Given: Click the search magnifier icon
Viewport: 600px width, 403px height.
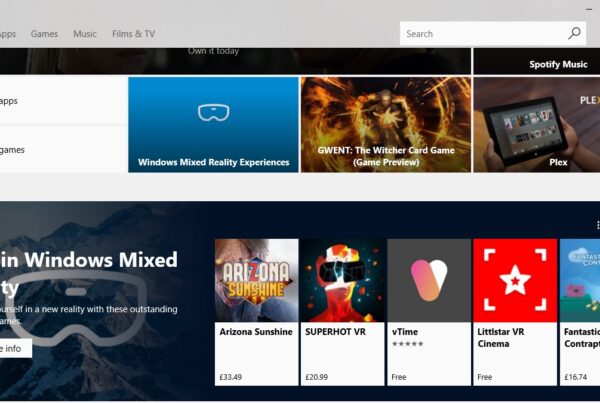Looking at the screenshot, I should pos(574,33).
